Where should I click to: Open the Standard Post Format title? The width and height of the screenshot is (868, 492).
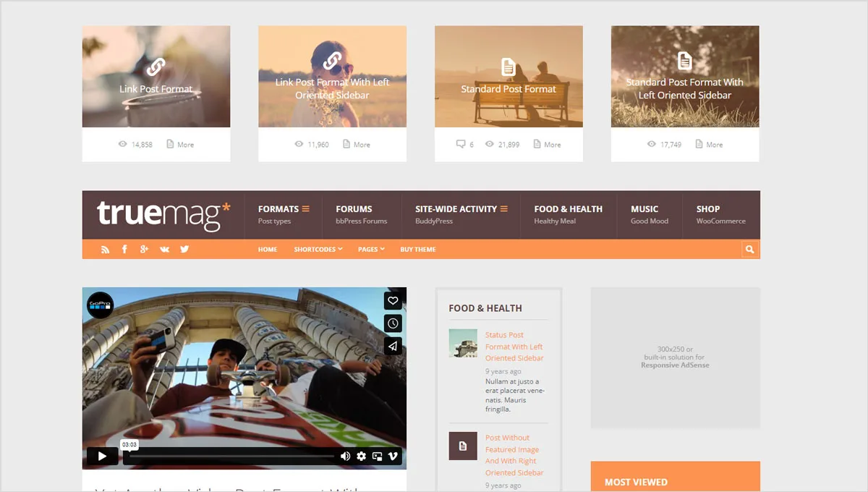pyautogui.click(x=509, y=89)
